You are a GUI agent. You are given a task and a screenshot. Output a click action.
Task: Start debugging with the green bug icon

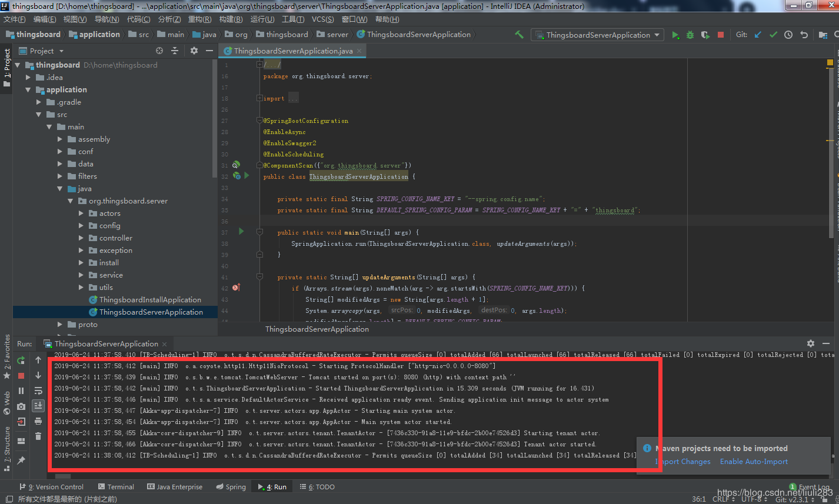pos(690,35)
